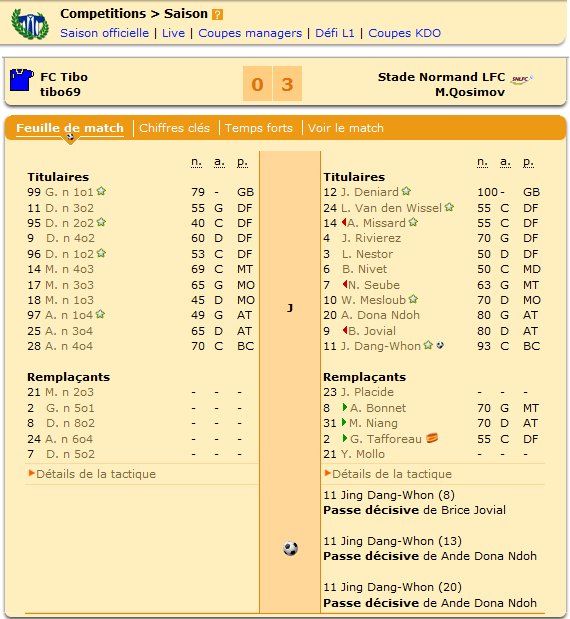Go to Coupes managers

click(250, 33)
